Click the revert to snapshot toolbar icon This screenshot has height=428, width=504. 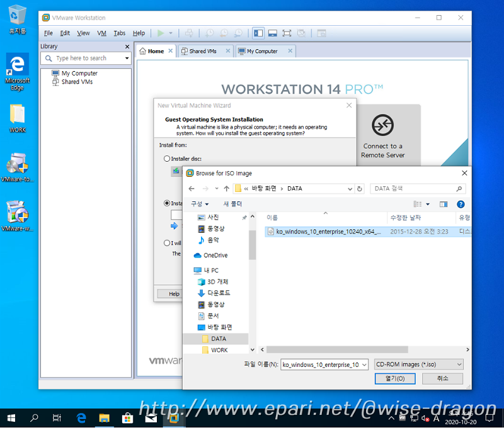point(224,33)
